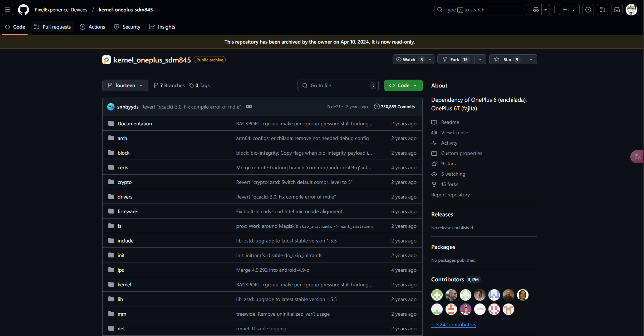Star the repository
This screenshot has width=644, height=336.
[x=507, y=59]
